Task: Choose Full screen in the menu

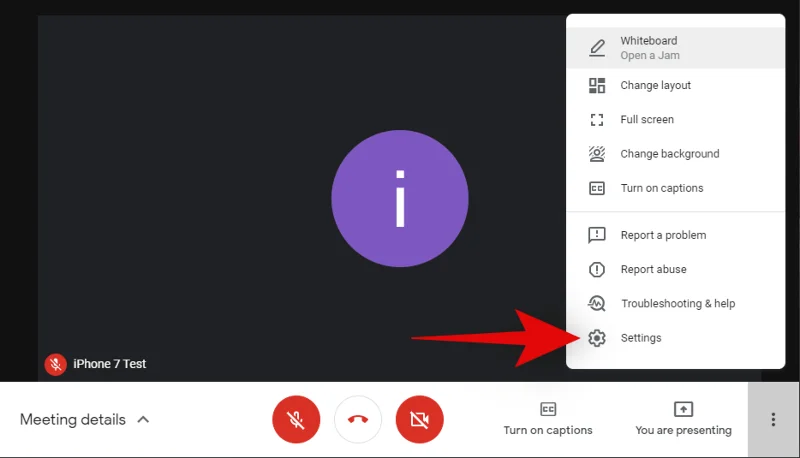Action: (676, 119)
